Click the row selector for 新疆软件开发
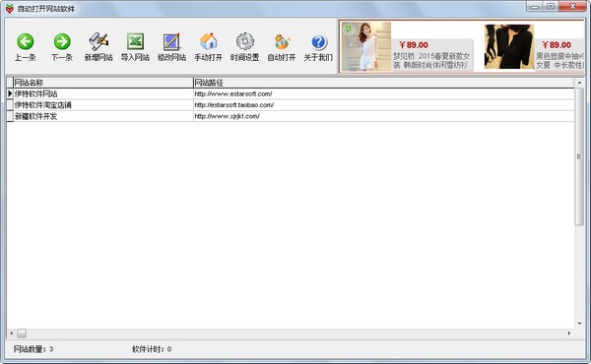 coord(10,116)
